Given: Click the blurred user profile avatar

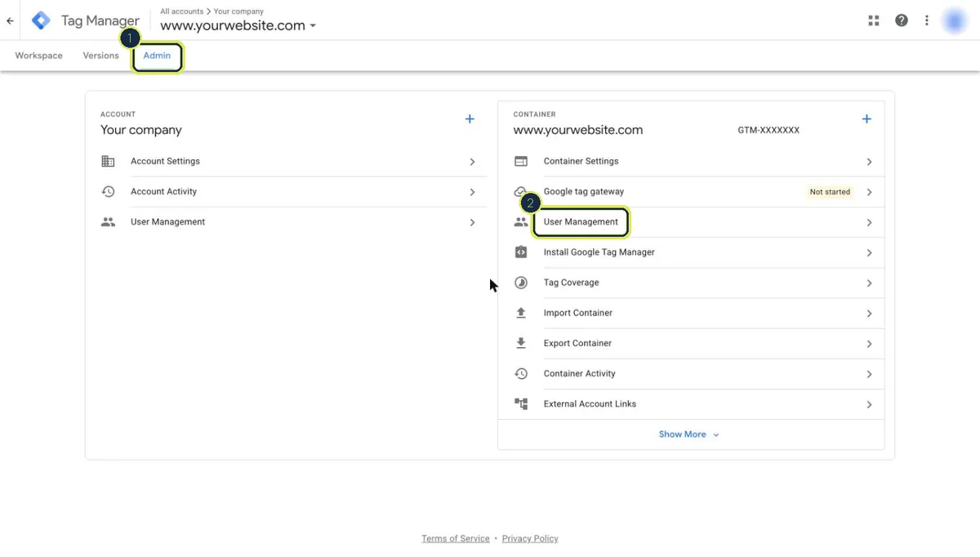Looking at the screenshot, I should click(x=955, y=20).
